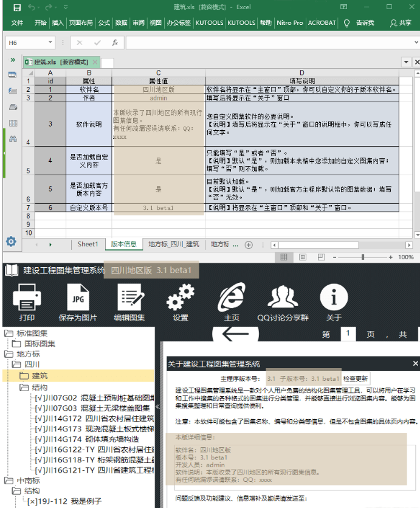Screen dimensions: 420x508
Task: Open the 视图 ribbon tab
Action: [x=156, y=23]
